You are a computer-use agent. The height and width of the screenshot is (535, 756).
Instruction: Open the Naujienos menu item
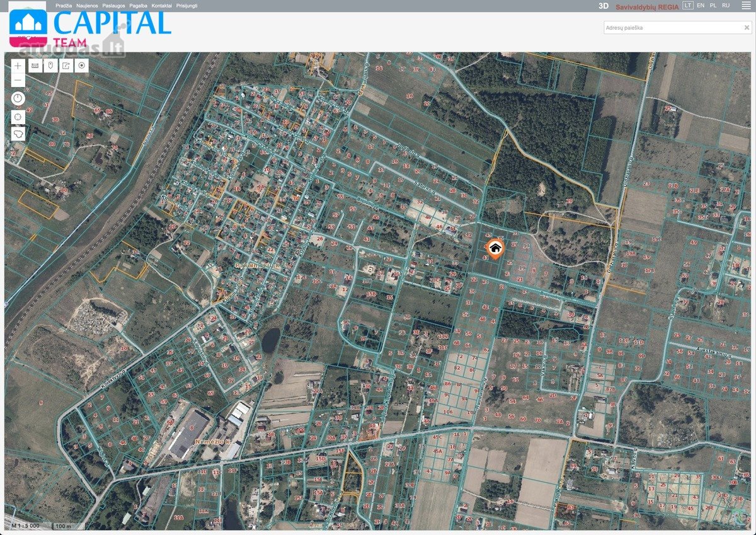87,5
